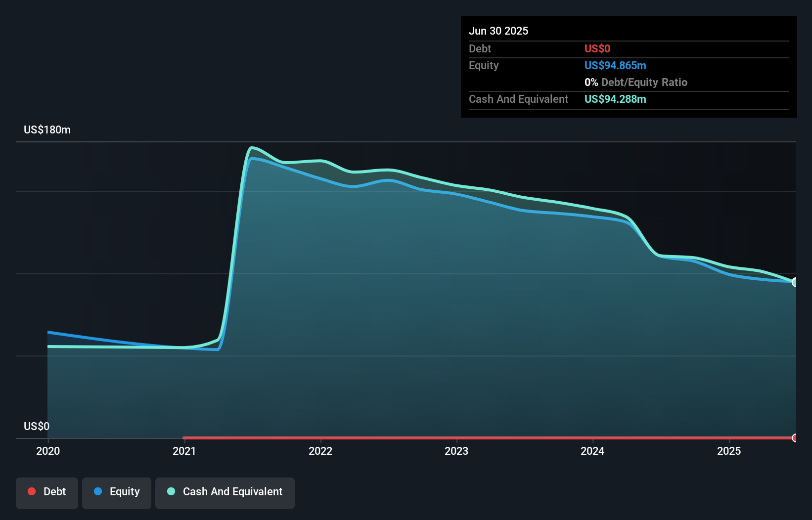Click the Cash And Equivalent tooltip label
The height and width of the screenshot is (520, 812).
coord(518,99)
